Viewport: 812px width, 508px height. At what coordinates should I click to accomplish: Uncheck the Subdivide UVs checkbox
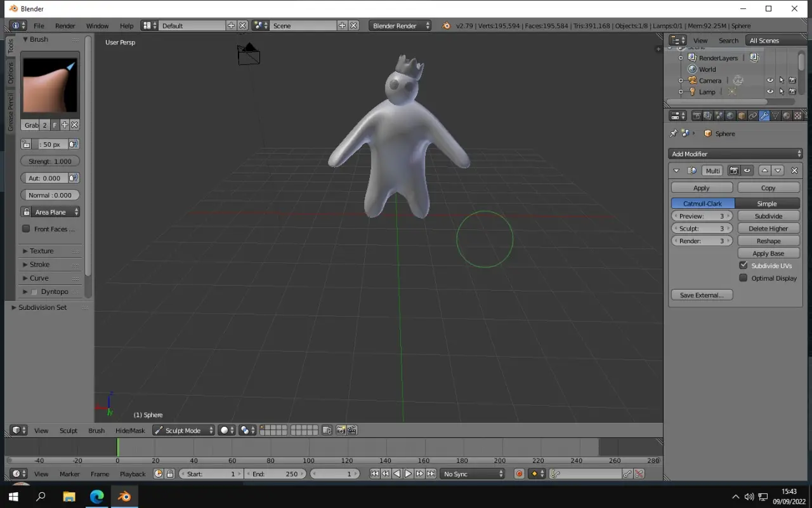click(x=743, y=265)
